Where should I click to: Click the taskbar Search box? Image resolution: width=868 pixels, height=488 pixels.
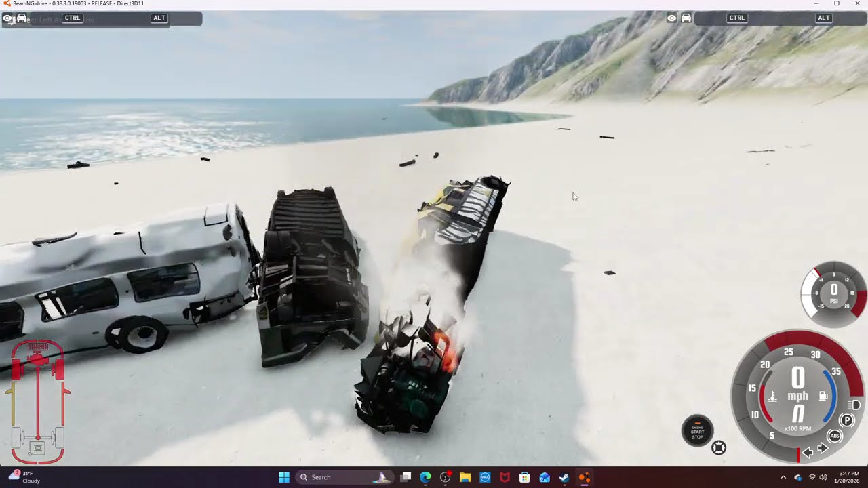(x=344, y=477)
